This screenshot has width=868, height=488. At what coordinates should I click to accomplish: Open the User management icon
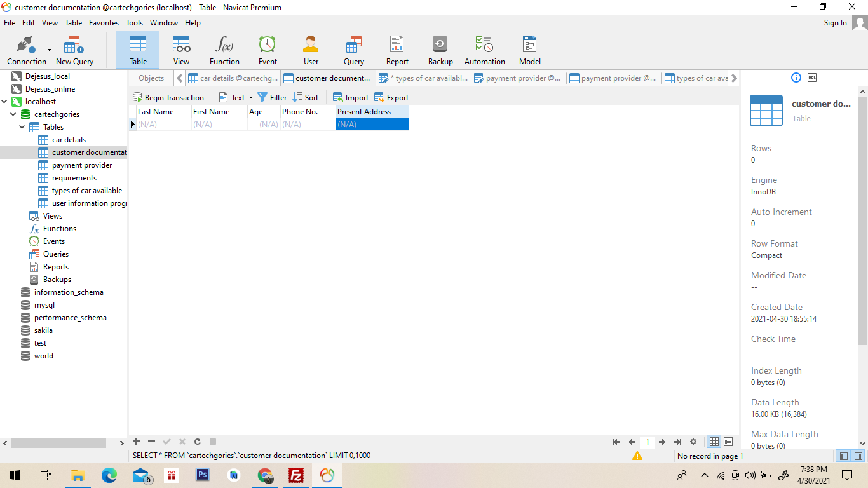(311, 50)
